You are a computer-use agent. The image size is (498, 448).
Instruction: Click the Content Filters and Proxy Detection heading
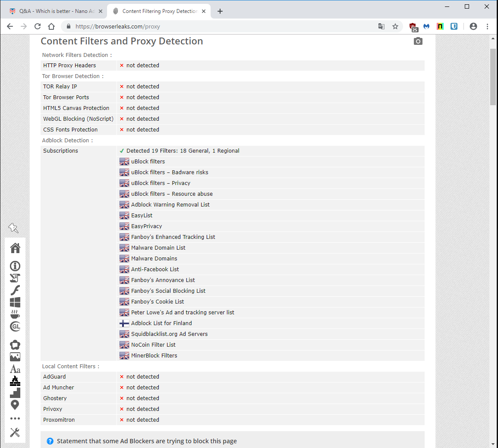122,41
